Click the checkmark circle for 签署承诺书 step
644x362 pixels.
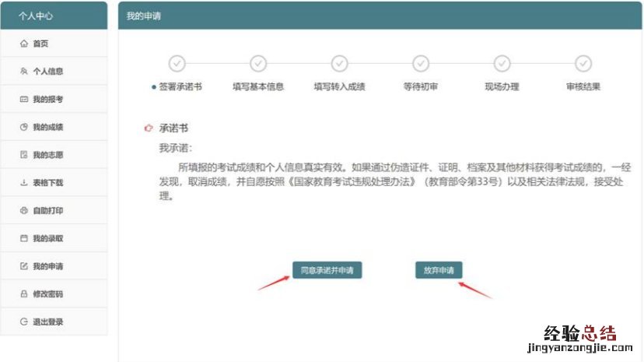(x=177, y=64)
